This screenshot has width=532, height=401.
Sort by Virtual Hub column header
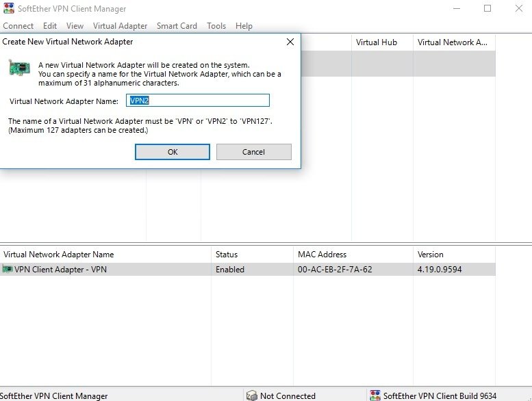click(382, 42)
